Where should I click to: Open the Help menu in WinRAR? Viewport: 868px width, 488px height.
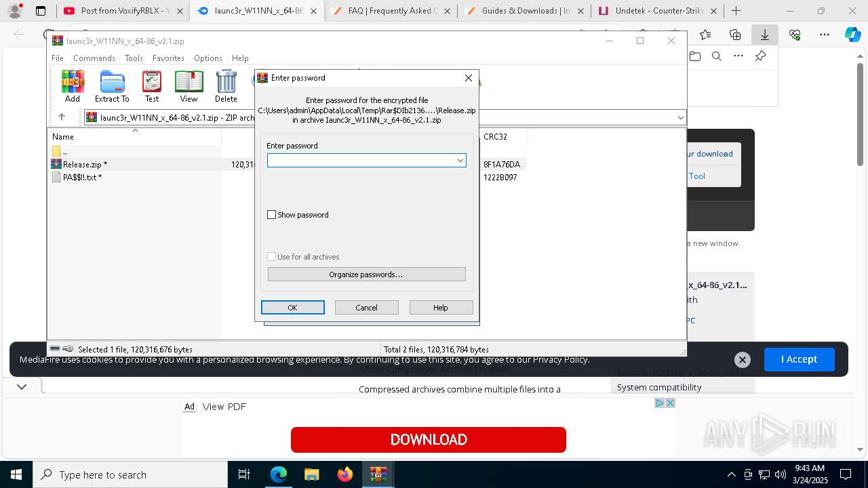(x=240, y=58)
